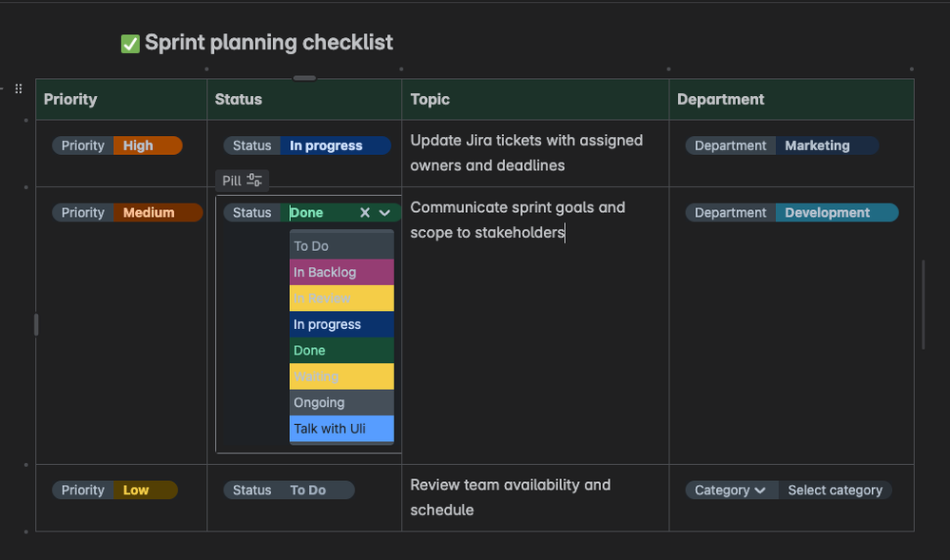Collapse the Status dropdown chevron
The image size is (950, 560).
tap(385, 213)
